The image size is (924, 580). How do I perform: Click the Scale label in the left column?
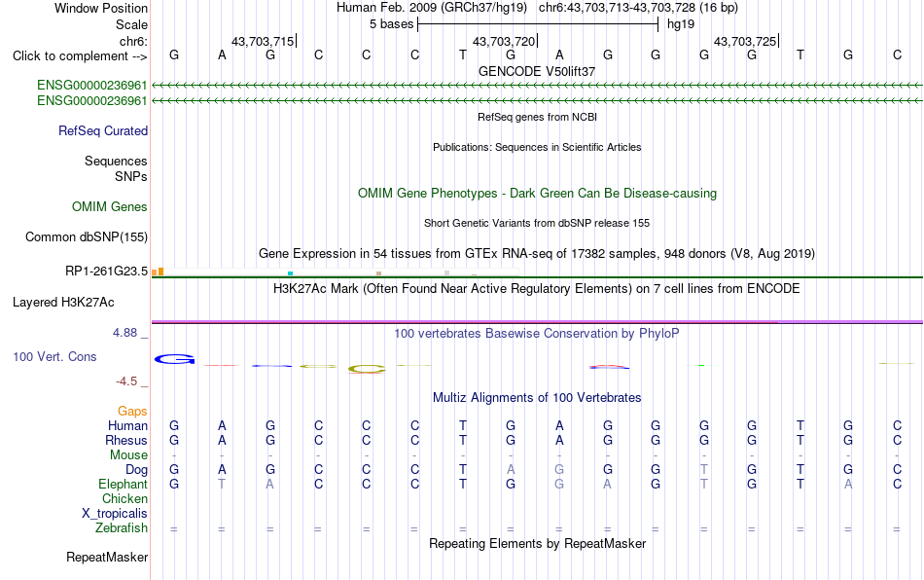click(131, 24)
